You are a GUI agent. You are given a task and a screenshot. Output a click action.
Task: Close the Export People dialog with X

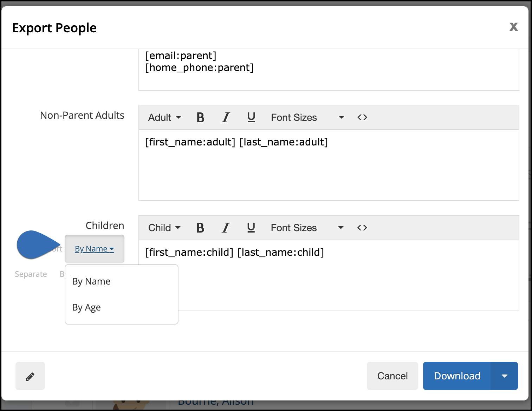point(513,27)
